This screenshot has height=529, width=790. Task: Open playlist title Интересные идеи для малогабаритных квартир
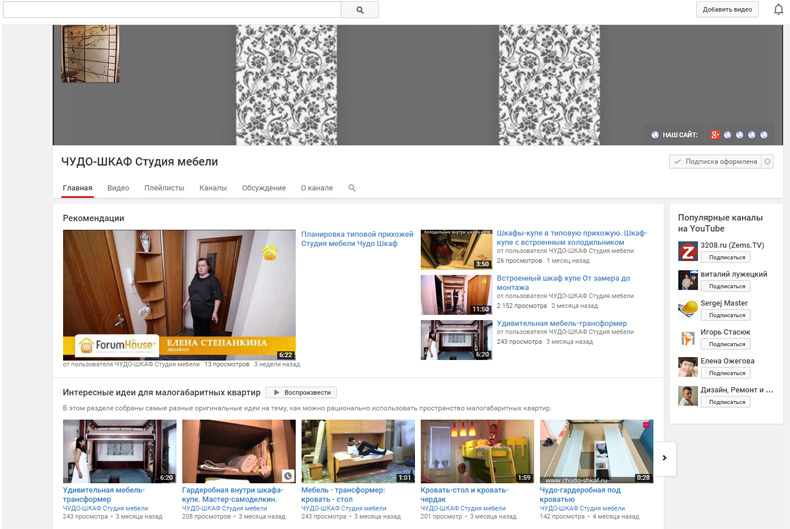point(161,392)
